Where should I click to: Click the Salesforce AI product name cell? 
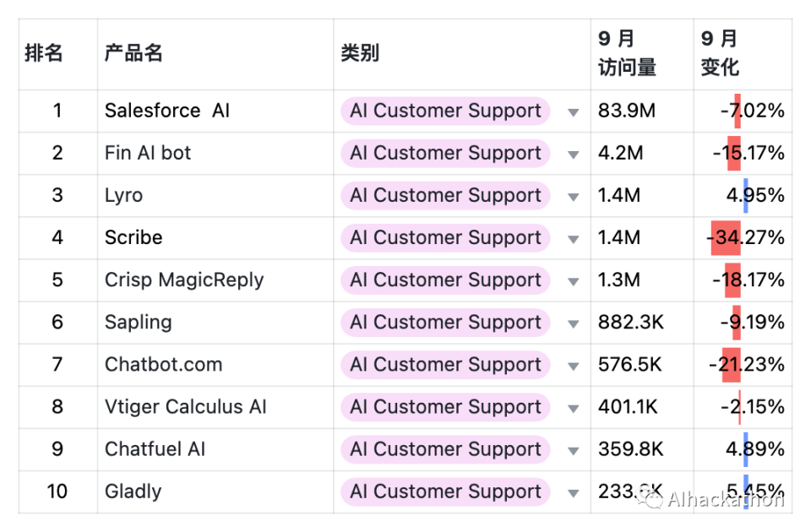167,111
